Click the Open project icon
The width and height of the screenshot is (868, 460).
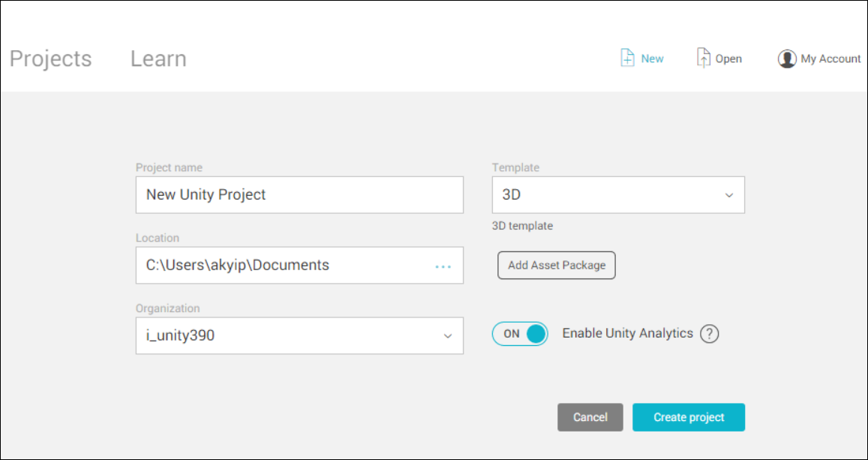pos(703,58)
